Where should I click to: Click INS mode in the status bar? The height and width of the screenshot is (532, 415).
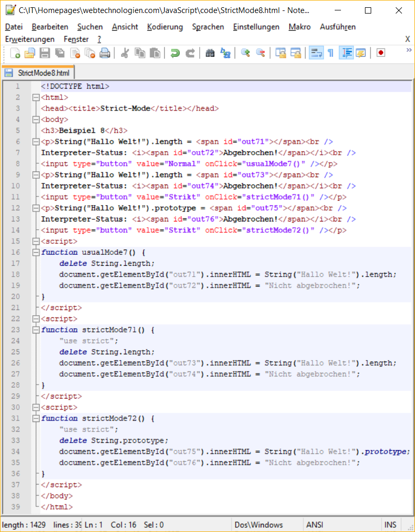(390, 525)
